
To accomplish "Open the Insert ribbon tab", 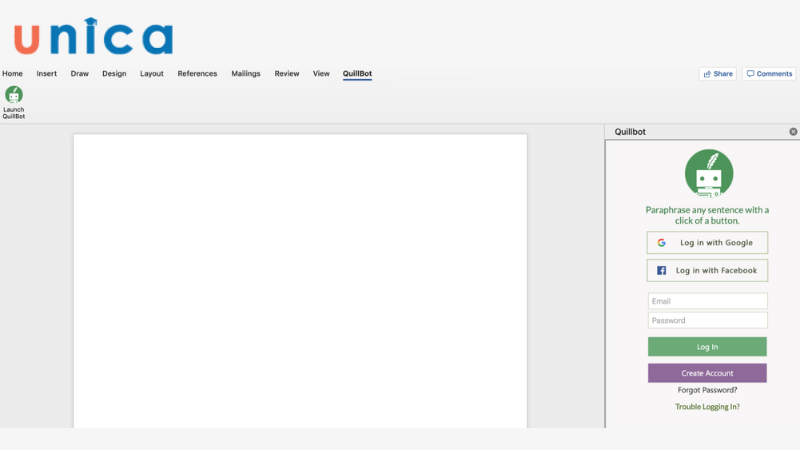I will point(46,73).
